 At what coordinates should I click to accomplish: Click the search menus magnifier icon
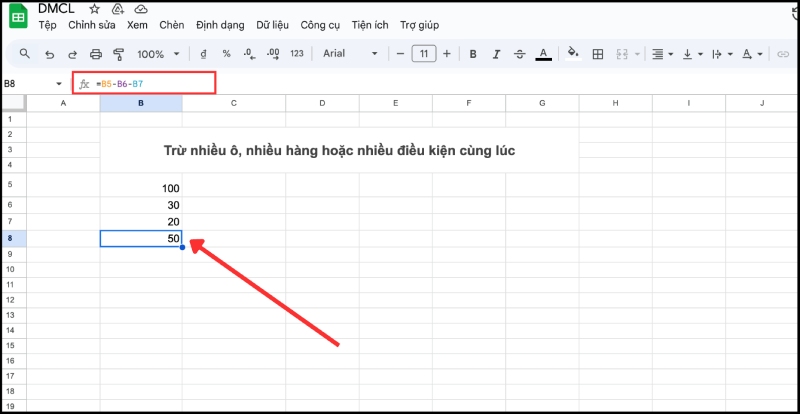tap(24, 54)
